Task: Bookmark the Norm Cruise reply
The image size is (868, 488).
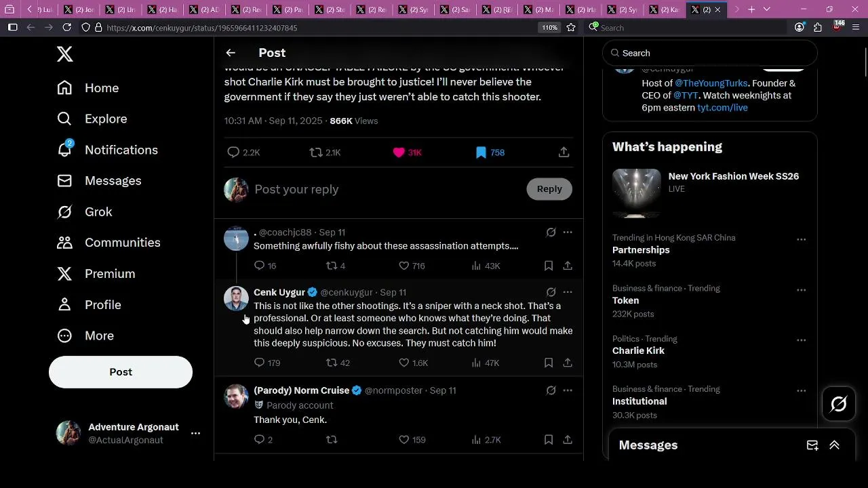Action: pos(549,440)
